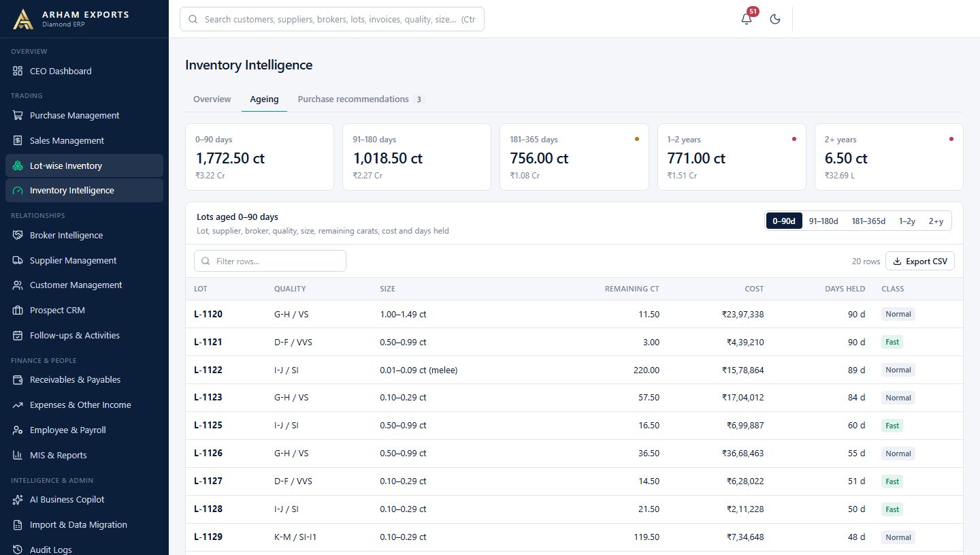Image resolution: width=980 pixels, height=555 pixels.
Task: Focus the global search field
Action: tap(332, 20)
